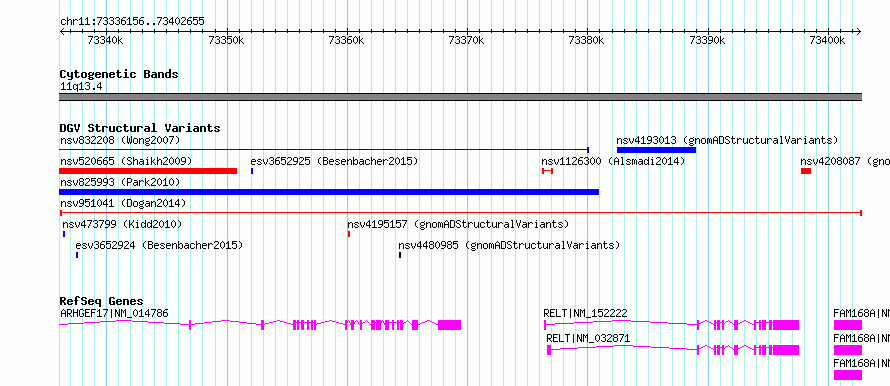Click the topmost FAM168A gene block
This screenshot has width=890, height=386.
pyautogui.click(x=848, y=325)
